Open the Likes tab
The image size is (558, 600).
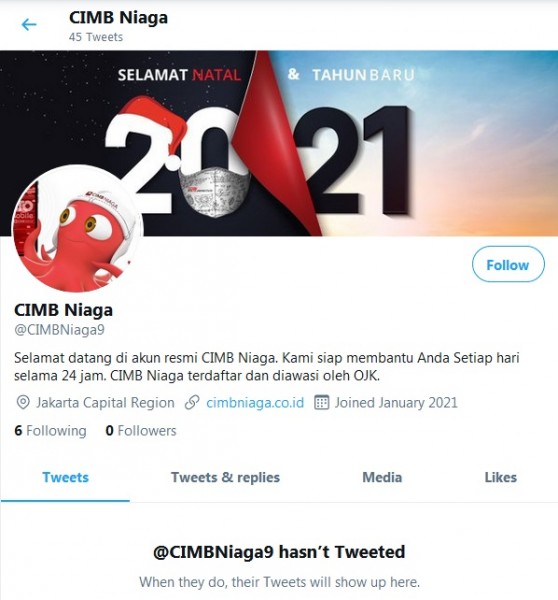pos(501,478)
